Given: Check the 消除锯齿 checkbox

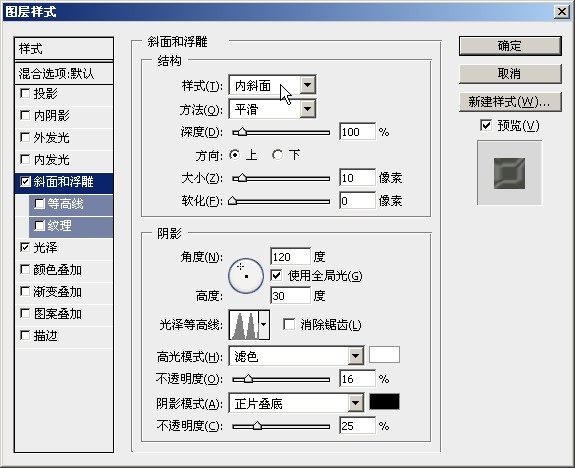Looking at the screenshot, I should pyautogui.click(x=289, y=324).
